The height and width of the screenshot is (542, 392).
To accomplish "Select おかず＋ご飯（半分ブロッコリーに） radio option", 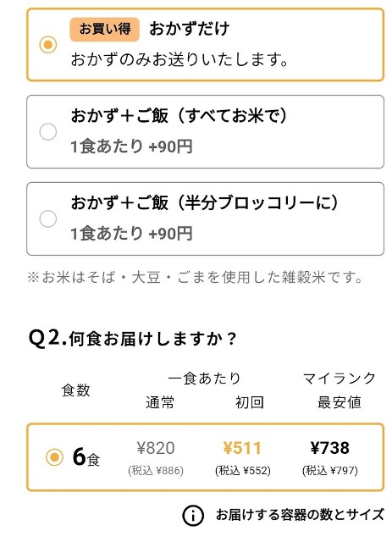I will pos(48,218).
